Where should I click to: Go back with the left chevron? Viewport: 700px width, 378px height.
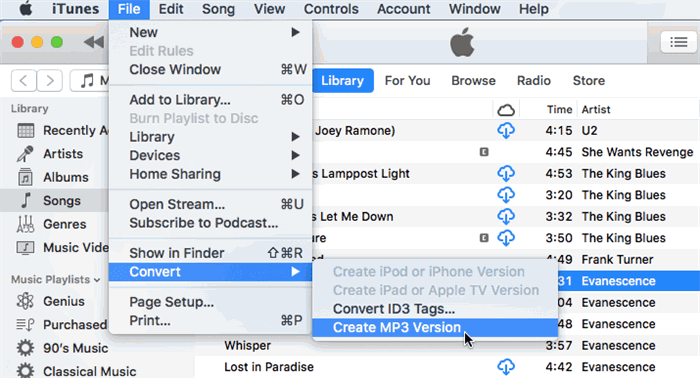24,81
